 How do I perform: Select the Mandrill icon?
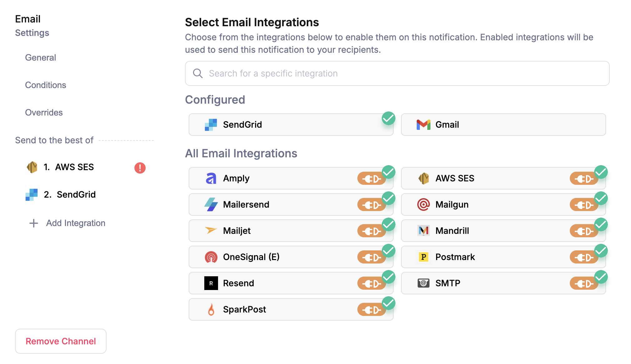(424, 231)
